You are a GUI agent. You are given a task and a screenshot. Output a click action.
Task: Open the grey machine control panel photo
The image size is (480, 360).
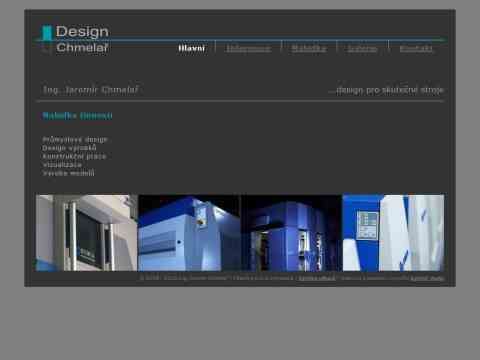click(x=87, y=233)
